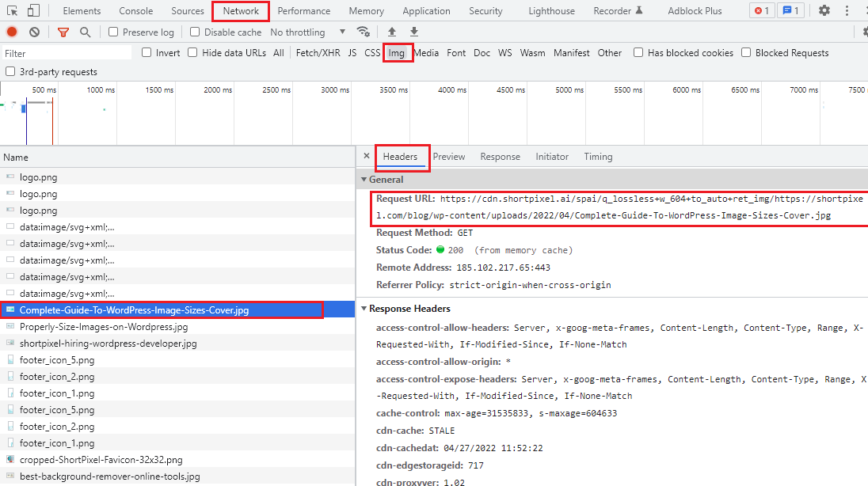
Task: Open the network search magnifier
Action: coord(85,32)
